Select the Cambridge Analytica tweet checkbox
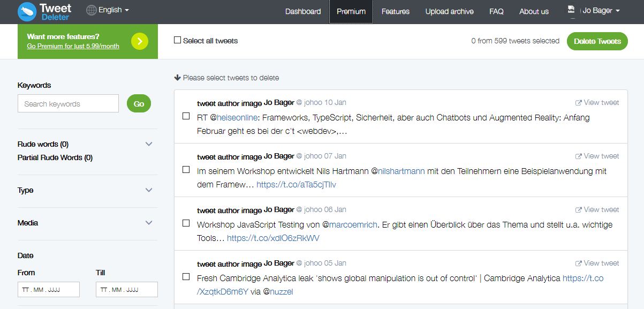 186,277
